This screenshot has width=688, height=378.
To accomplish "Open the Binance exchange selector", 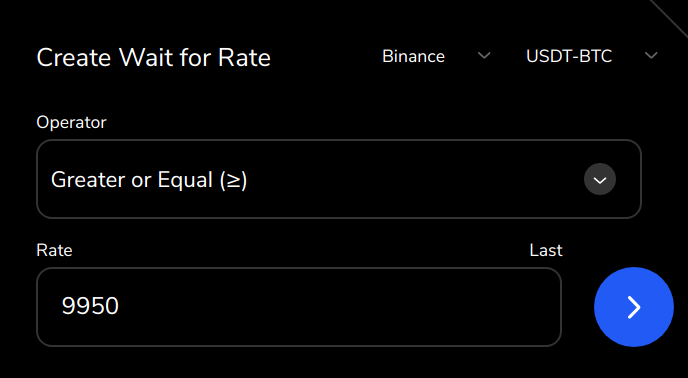I will tap(436, 56).
